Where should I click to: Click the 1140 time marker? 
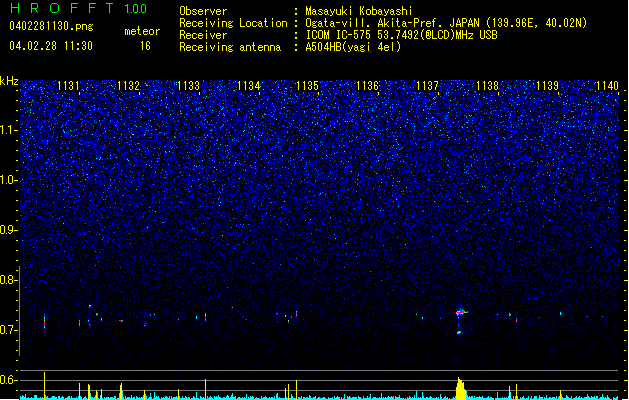coord(607,85)
